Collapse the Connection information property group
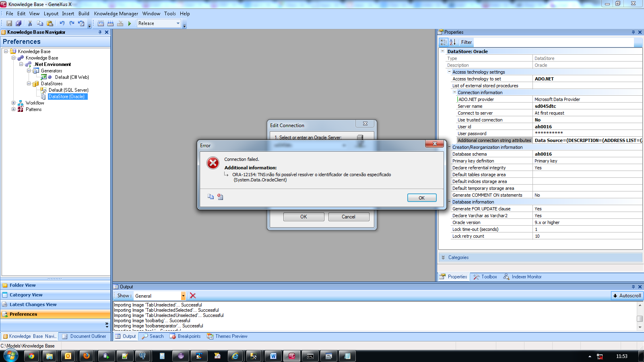 tap(454, 92)
